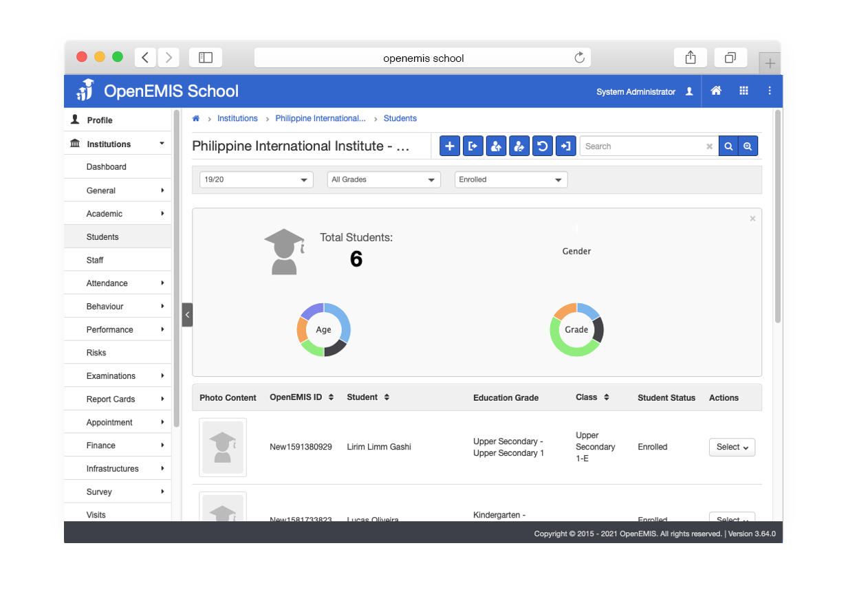The image size is (846, 616).
Task: Open Staff in the sidebar
Action: [118, 260]
